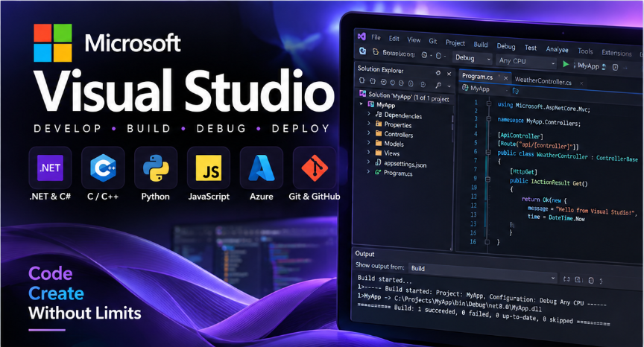Pin the Solution Explorer panel
The width and height of the screenshot is (644, 347).
click(x=438, y=73)
